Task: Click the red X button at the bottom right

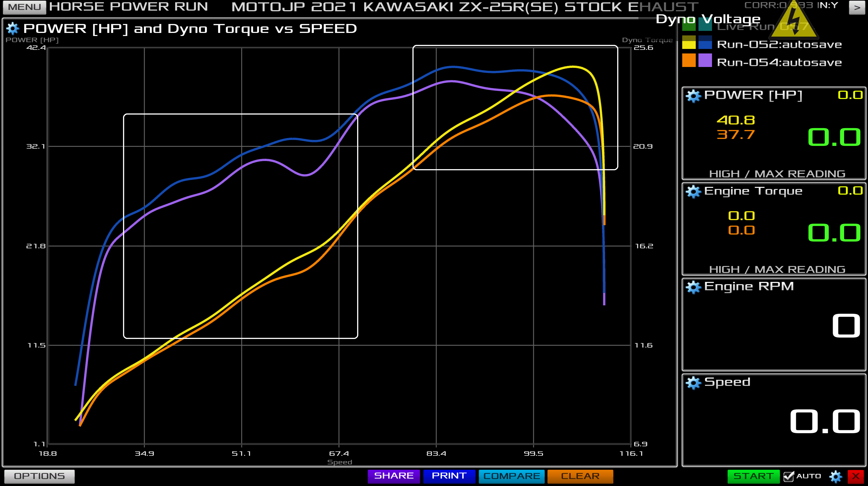Action: click(856, 476)
